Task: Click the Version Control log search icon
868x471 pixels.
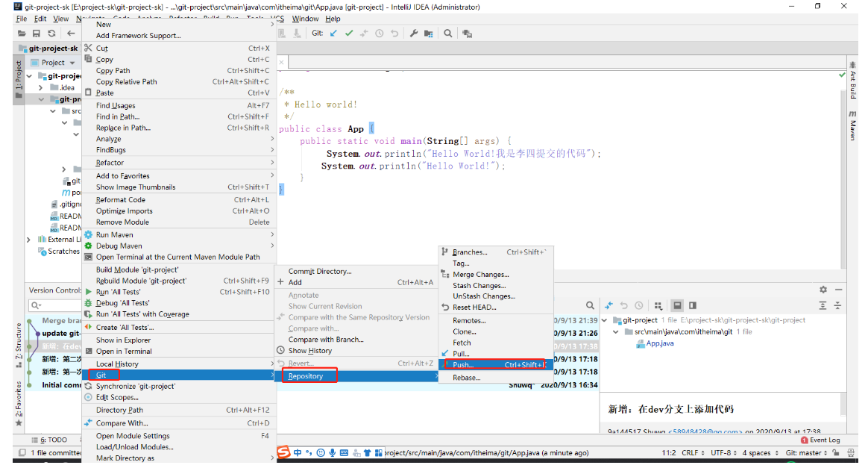Action: (x=590, y=305)
